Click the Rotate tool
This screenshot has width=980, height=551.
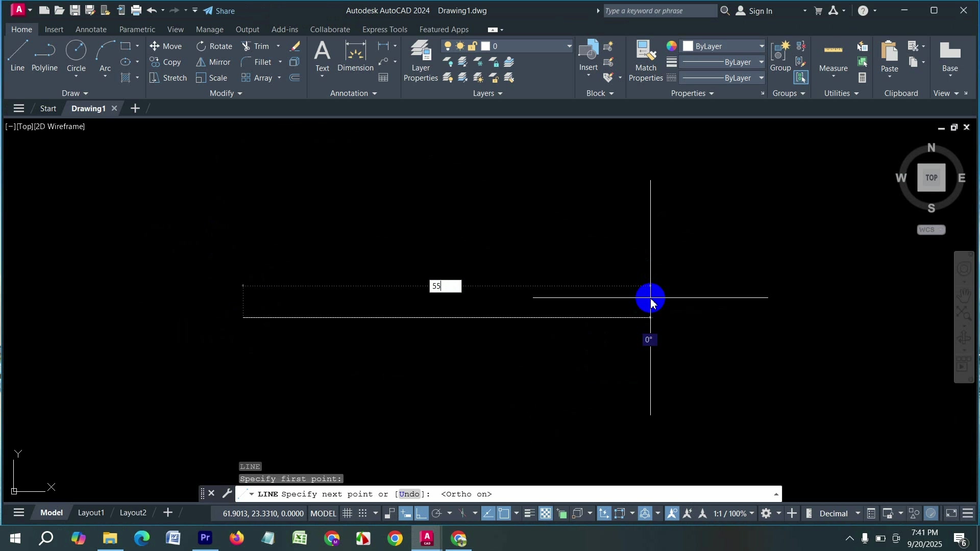(214, 46)
